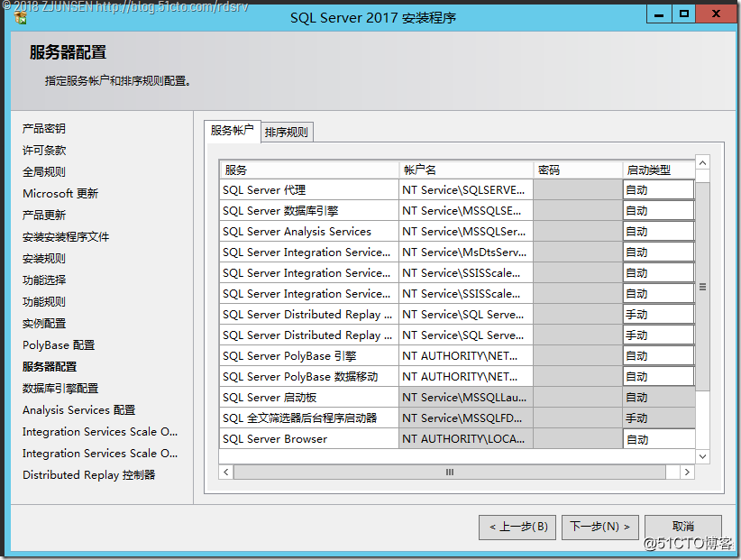The image size is (741, 560).
Task: Open startup type for MsDtsServ Integration Services row
Action: [x=659, y=252]
